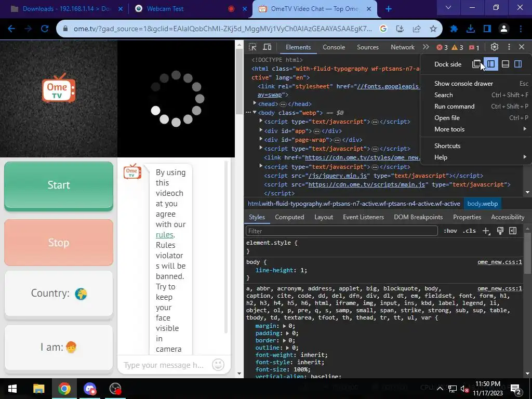Screen dimensions: 532x399
Task: Select Run command from menu
Action: 476,107
